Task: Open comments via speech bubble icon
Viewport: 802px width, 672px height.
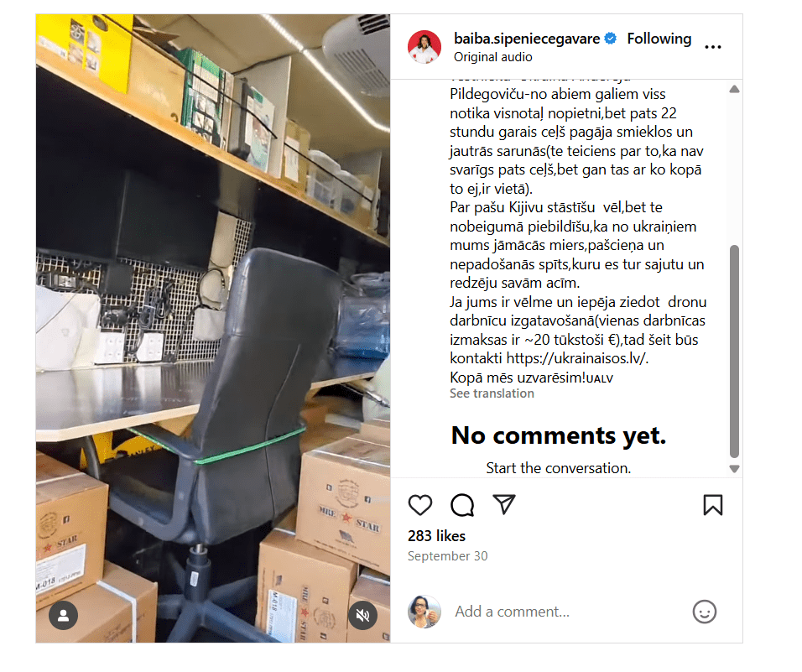Action: (x=462, y=505)
